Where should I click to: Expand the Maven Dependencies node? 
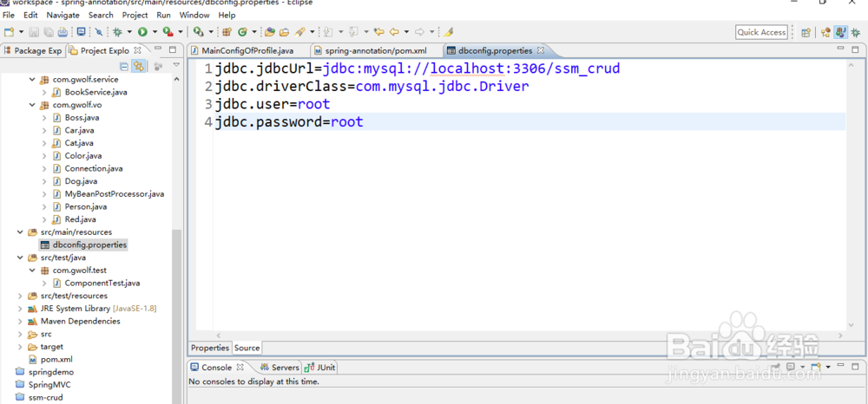(20, 321)
